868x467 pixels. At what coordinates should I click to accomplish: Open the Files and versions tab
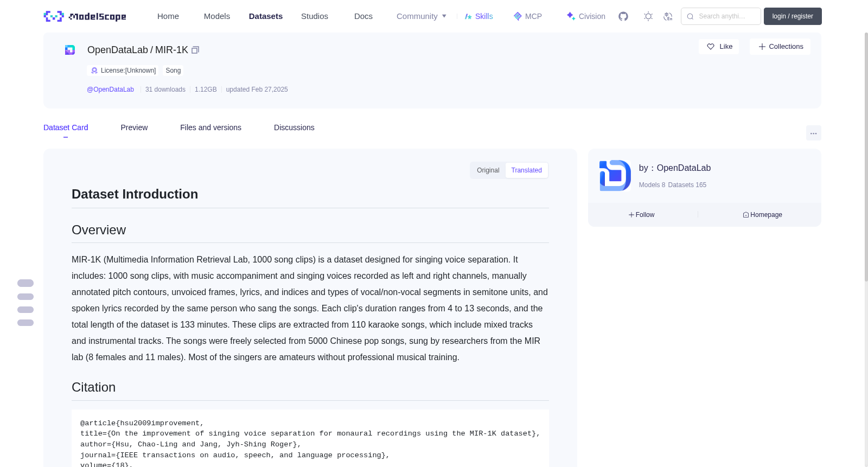(210, 127)
